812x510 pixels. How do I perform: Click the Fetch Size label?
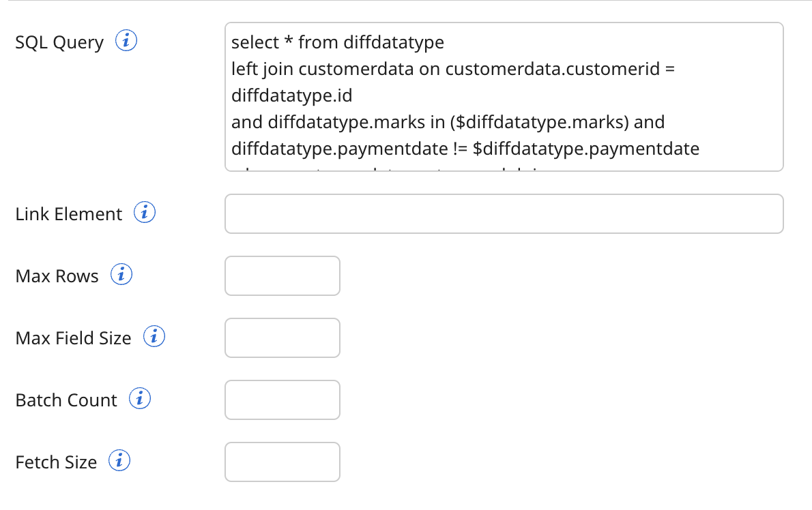pyautogui.click(x=56, y=462)
